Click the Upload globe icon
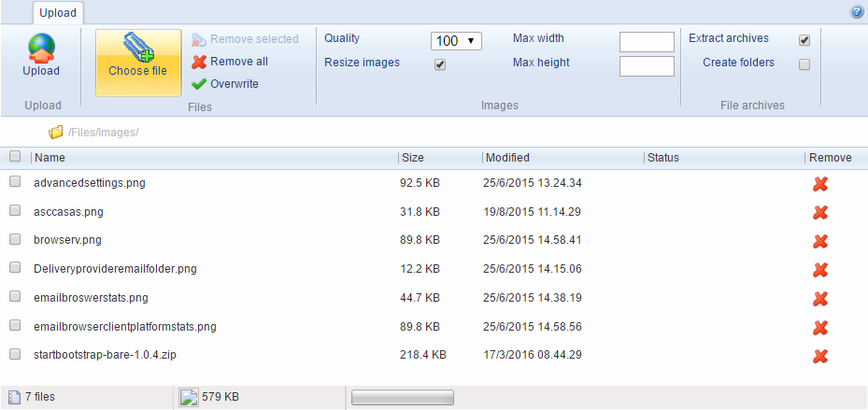 (x=41, y=47)
